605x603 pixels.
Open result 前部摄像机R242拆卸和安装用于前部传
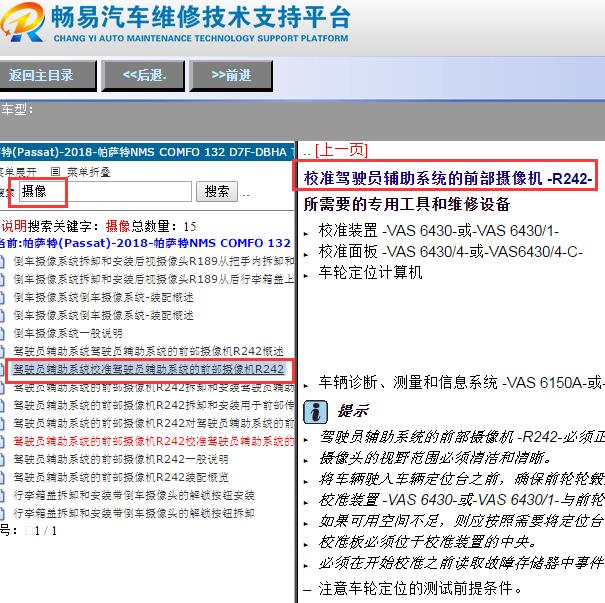pos(154,405)
